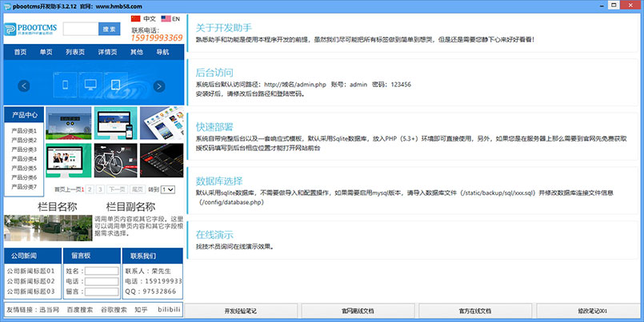Click the 姓名 input in message board
Screen dimensions: 644x322
(101, 272)
